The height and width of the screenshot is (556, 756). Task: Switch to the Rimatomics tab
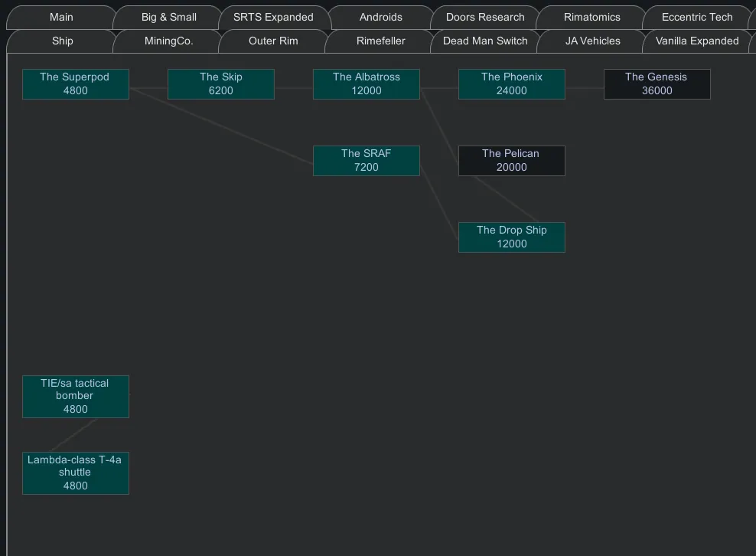[x=591, y=17]
